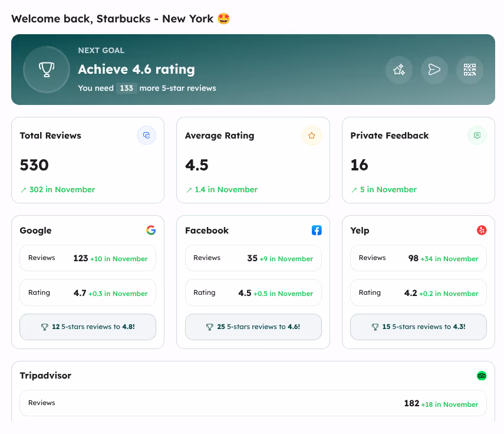Open the Yelp Reviews 98 row
The image size is (504, 434).
(419, 258)
